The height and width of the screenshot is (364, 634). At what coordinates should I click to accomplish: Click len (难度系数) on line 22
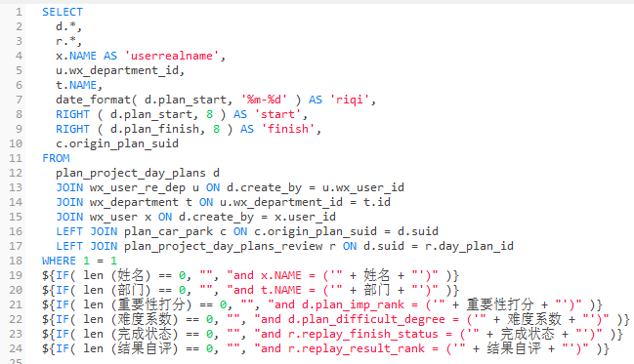click(x=131, y=319)
